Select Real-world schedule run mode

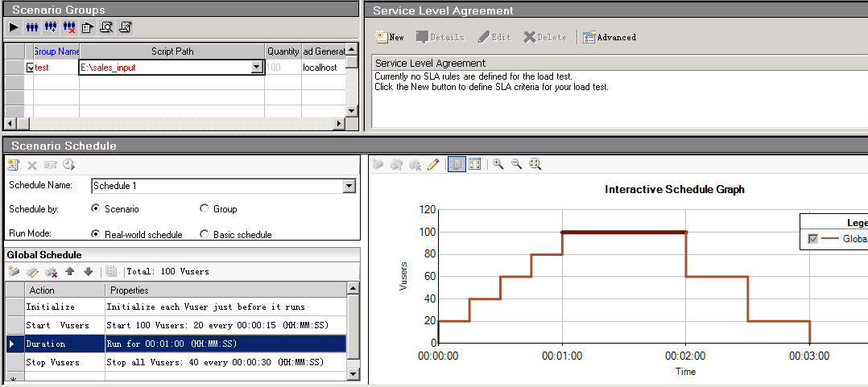coord(95,234)
